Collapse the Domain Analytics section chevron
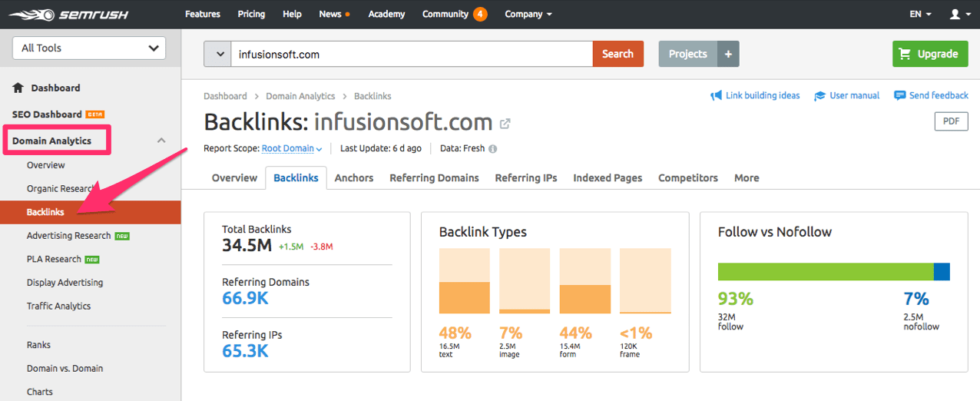This screenshot has height=401, width=980. click(x=161, y=141)
